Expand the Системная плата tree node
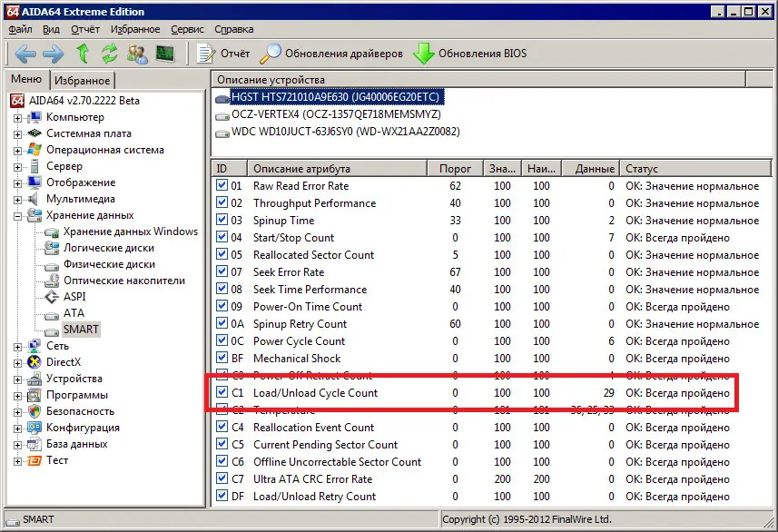Viewport: 778px width, 532px height. tap(18, 134)
